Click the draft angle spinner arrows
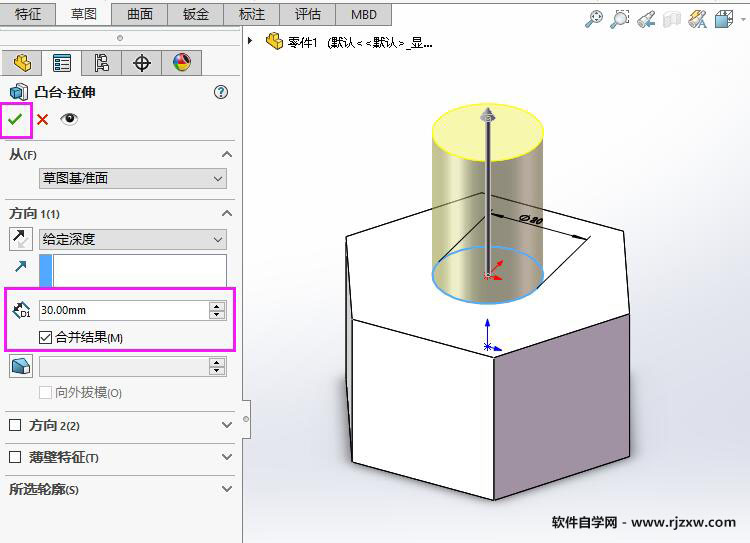750x543 pixels. tap(217, 367)
